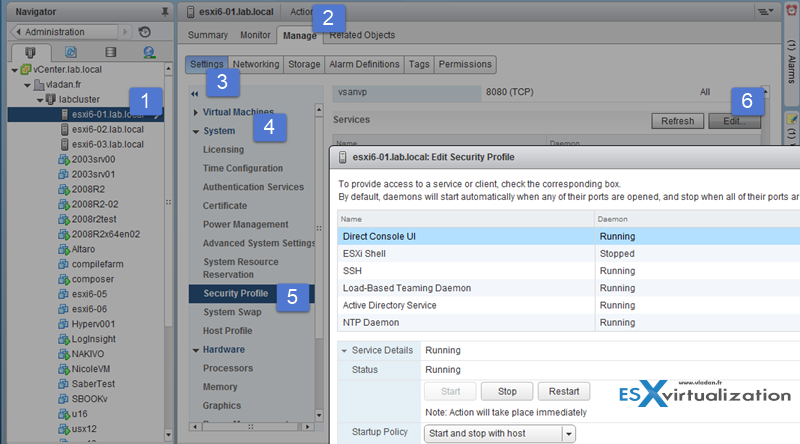Click the SaberTest VM icon
Image resolution: width=800 pixels, height=444 pixels.
(x=64, y=384)
